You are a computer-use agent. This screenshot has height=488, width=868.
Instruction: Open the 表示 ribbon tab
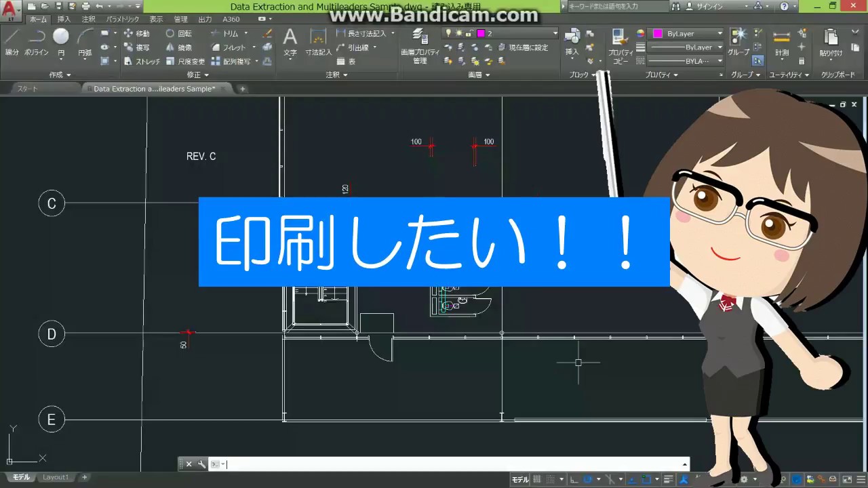(x=156, y=19)
